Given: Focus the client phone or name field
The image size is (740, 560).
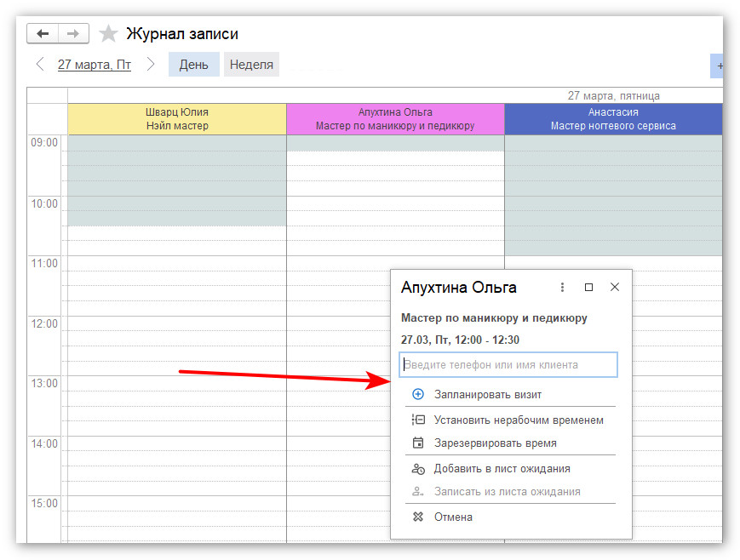Looking at the screenshot, I should coord(508,365).
